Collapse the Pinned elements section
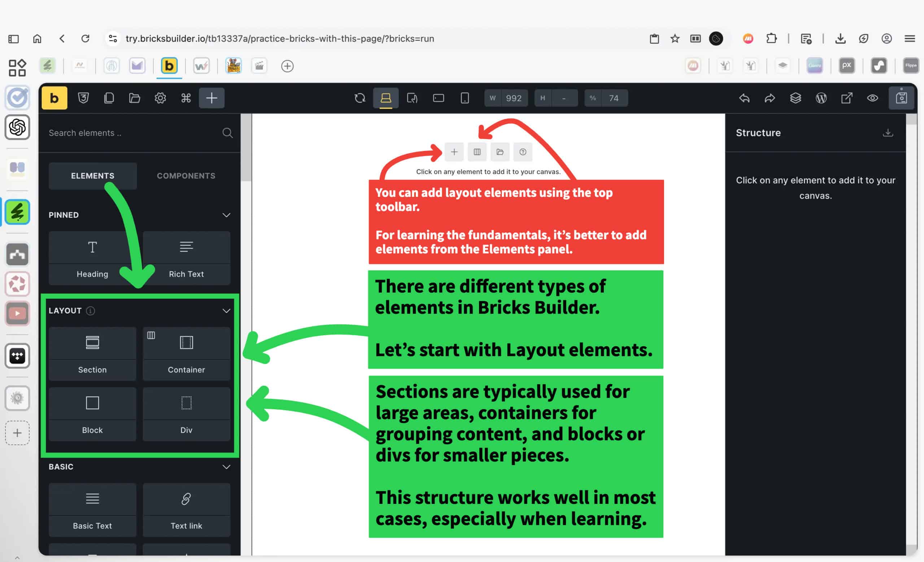Viewport: 924px width, 562px height. point(226,215)
